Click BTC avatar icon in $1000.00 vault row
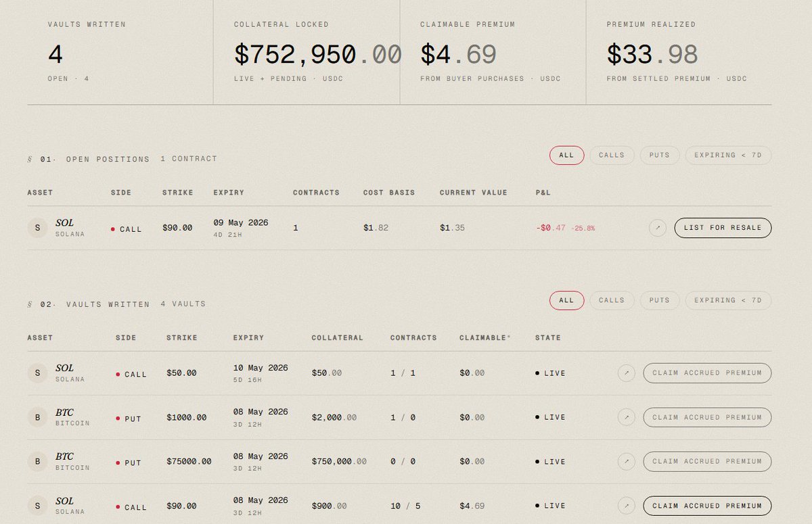This screenshot has height=524, width=812. tap(37, 418)
